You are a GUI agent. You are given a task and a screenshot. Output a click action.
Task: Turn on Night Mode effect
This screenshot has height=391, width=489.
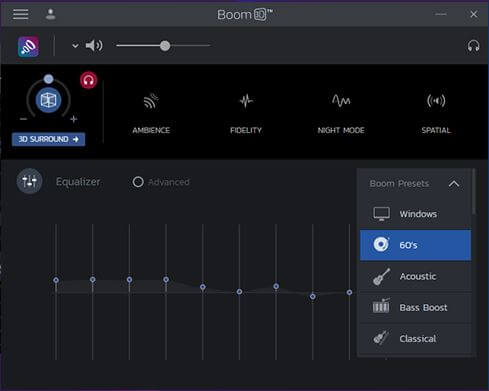[341, 113]
